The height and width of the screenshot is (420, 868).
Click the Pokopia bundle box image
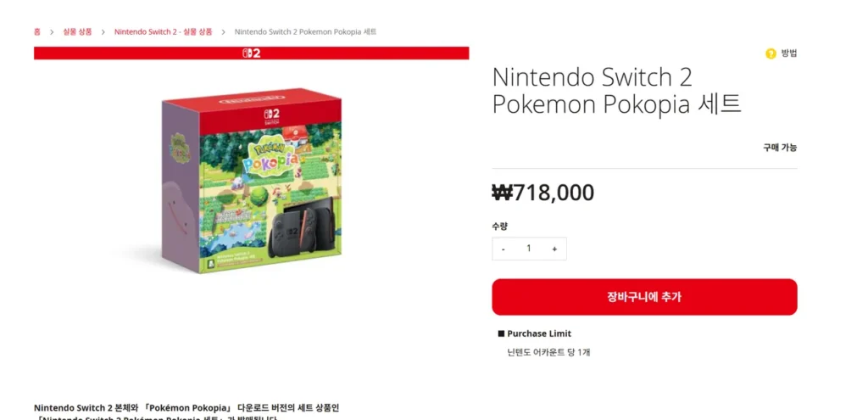[x=251, y=180]
